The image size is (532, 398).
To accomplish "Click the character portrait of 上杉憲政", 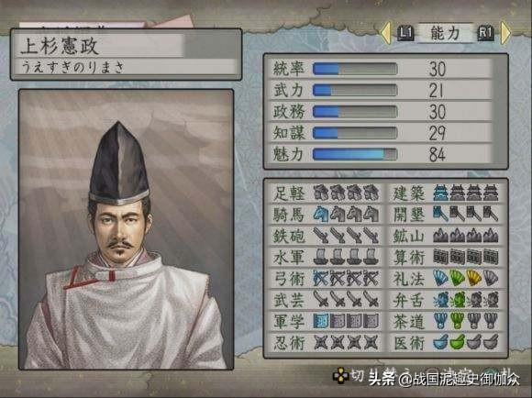I will tap(126, 229).
